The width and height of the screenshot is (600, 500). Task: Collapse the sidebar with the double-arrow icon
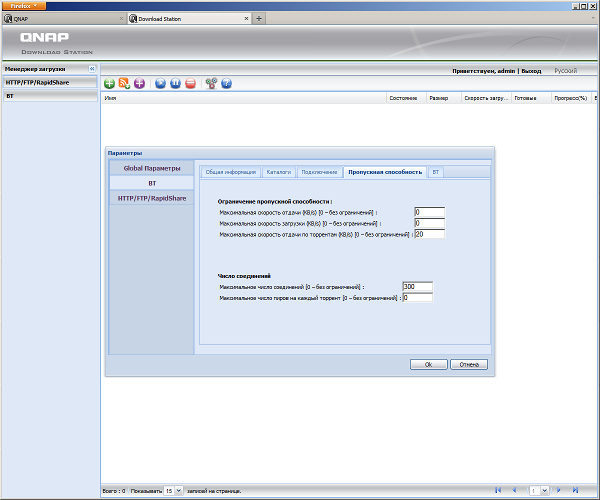(x=92, y=69)
